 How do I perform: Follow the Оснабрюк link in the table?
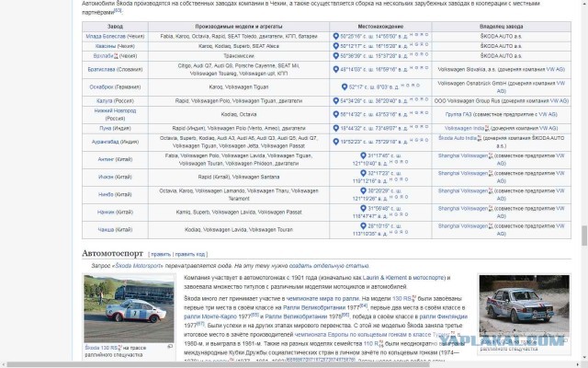pos(103,87)
